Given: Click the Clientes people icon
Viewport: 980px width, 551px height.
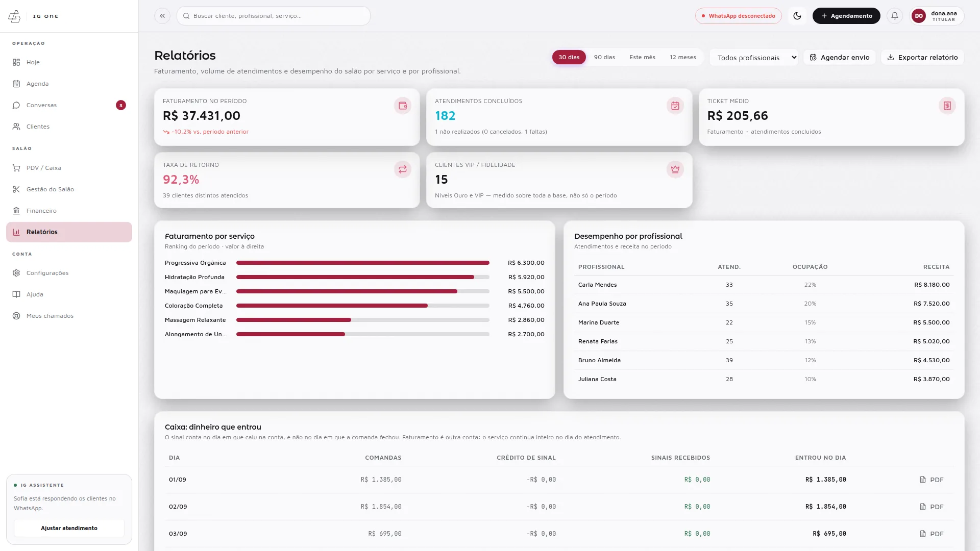Looking at the screenshot, I should (x=16, y=127).
